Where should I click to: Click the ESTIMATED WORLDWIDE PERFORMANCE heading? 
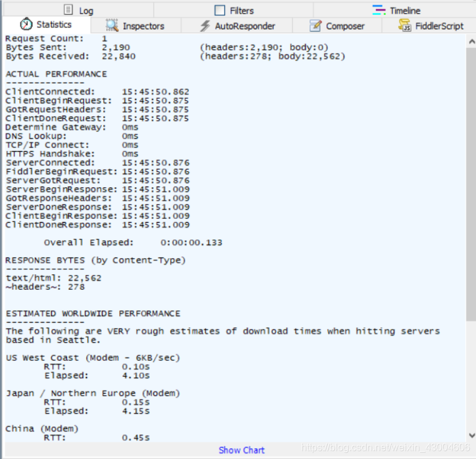coord(93,313)
